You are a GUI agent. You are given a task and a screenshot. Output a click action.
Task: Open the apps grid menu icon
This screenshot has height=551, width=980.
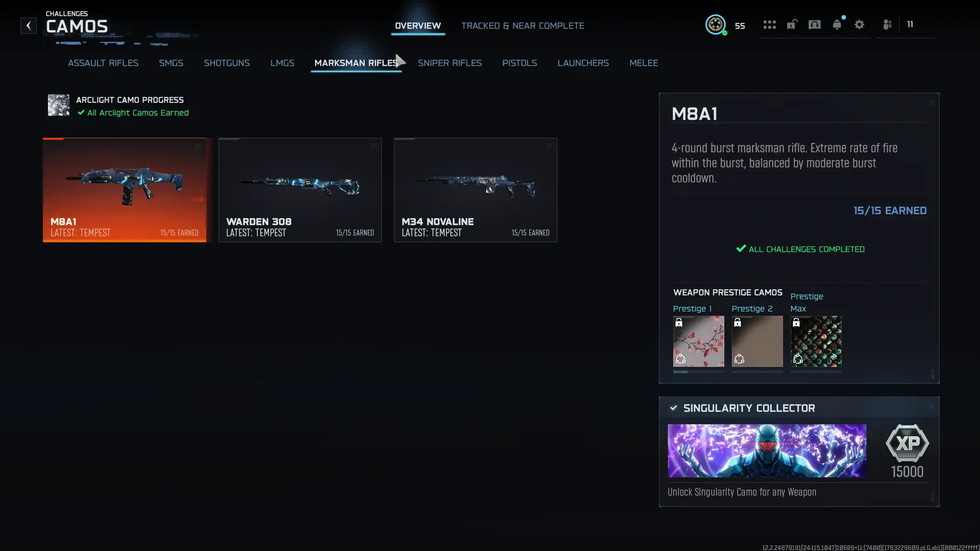pos(769,24)
